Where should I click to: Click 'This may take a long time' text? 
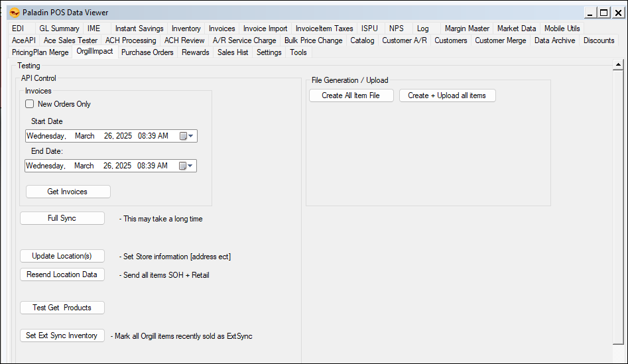tap(163, 219)
